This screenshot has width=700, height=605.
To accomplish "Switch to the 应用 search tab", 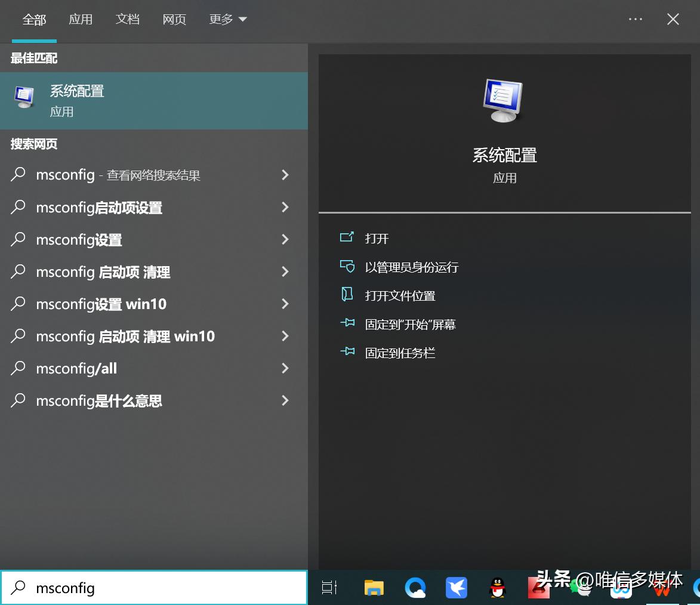I will [x=81, y=19].
